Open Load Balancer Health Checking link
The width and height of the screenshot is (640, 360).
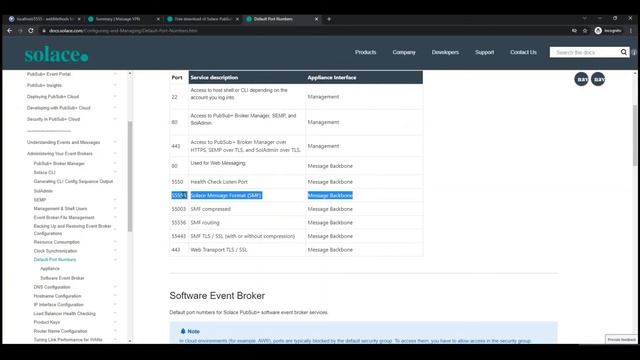pyautogui.click(x=64, y=313)
